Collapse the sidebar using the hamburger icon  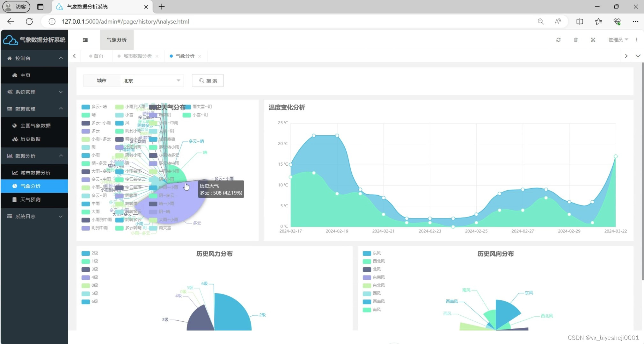coord(85,39)
